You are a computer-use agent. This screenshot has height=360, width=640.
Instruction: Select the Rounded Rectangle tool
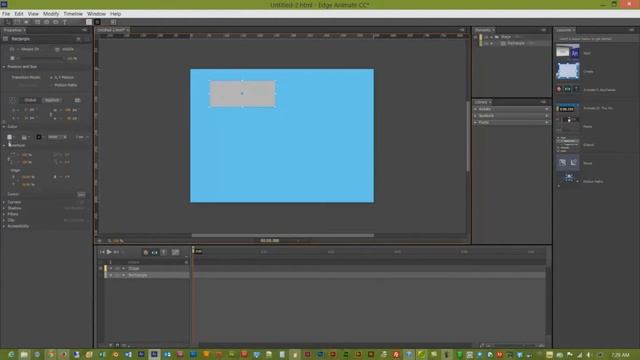(x=47, y=22)
